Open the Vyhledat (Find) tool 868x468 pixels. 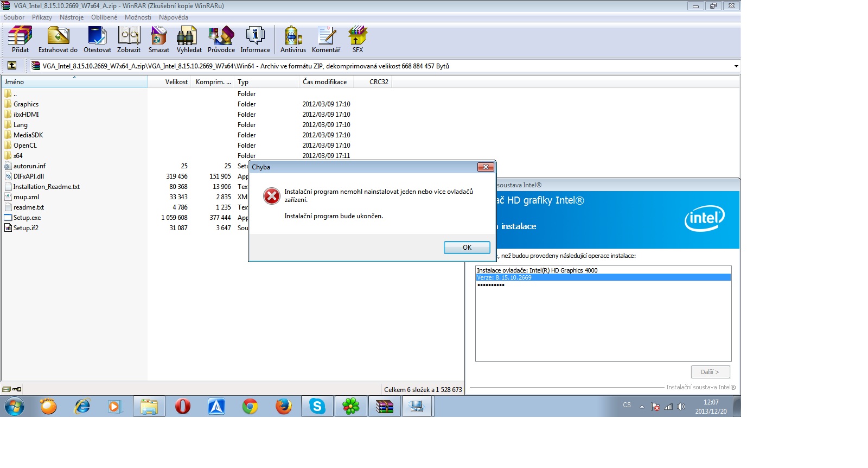(x=189, y=40)
